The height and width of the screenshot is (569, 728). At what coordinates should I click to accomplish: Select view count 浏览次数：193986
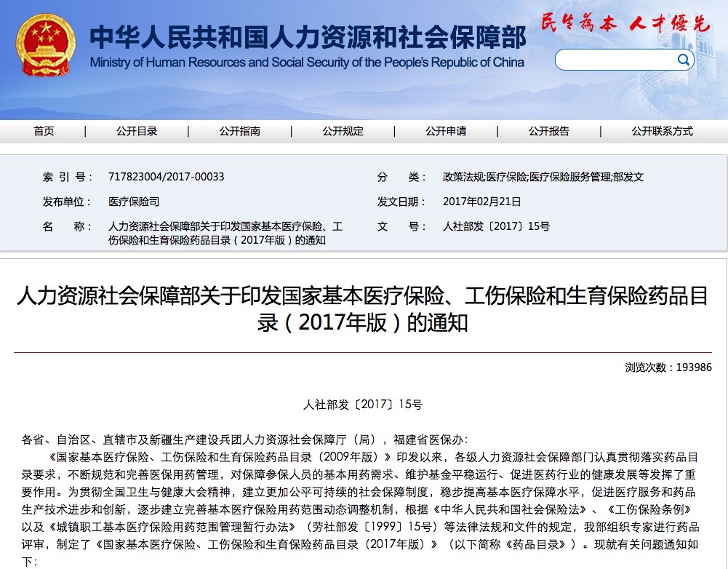pyautogui.click(x=668, y=367)
